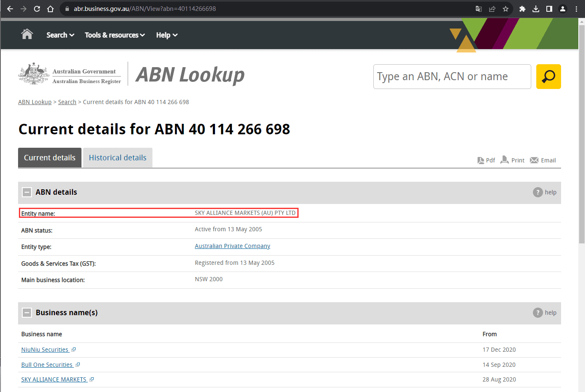This screenshot has width=585, height=392.
Task: Click external link icon beside SKY ALLIANCE MARKETS
Action: pyautogui.click(x=92, y=379)
